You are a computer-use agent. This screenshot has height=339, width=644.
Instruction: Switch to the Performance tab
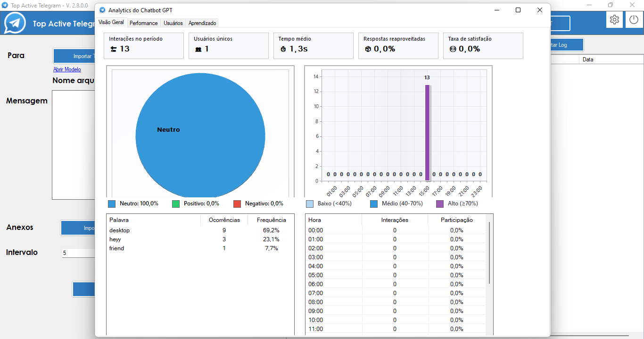coord(143,23)
